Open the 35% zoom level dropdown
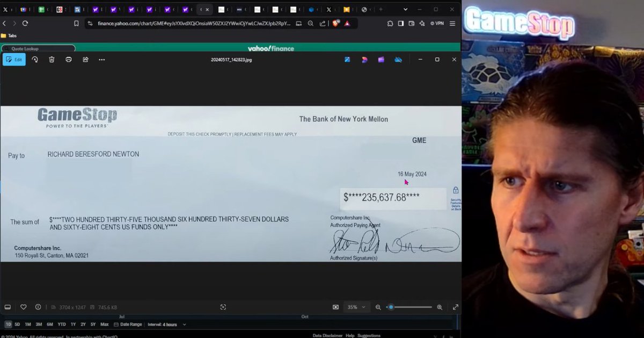 pos(356,307)
